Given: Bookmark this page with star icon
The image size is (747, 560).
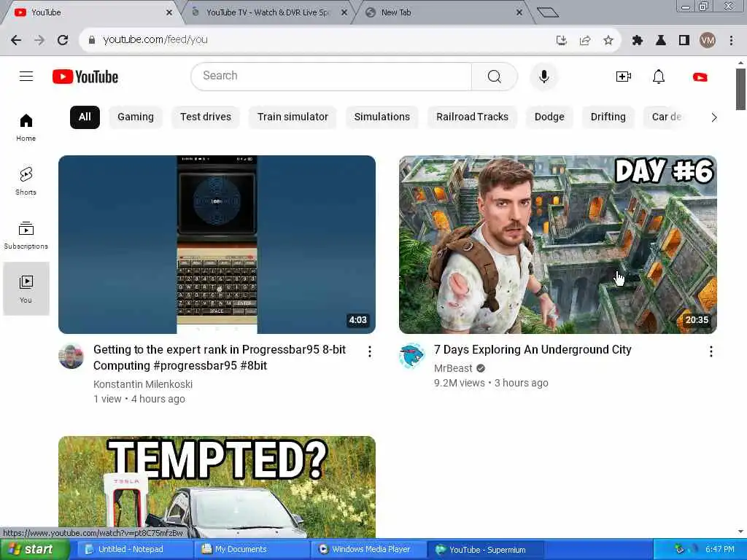Looking at the screenshot, I should coord(608,41).
